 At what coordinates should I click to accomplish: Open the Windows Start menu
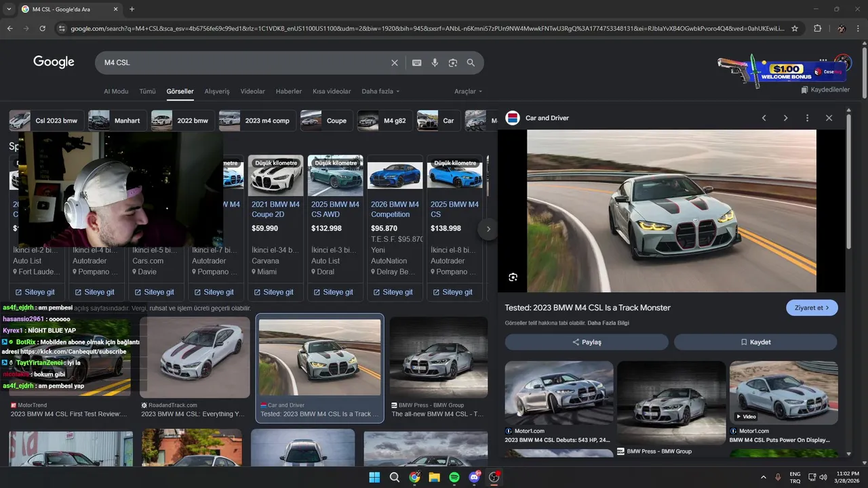374,477
